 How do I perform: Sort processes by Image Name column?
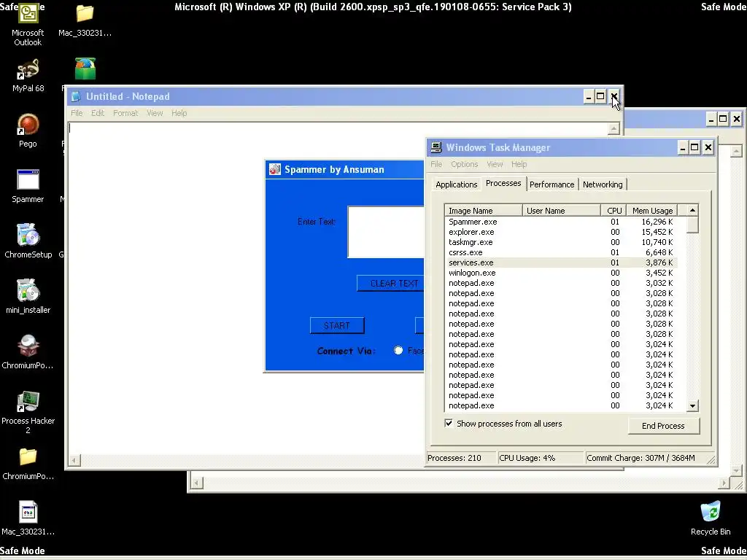(x=484, y=211)
